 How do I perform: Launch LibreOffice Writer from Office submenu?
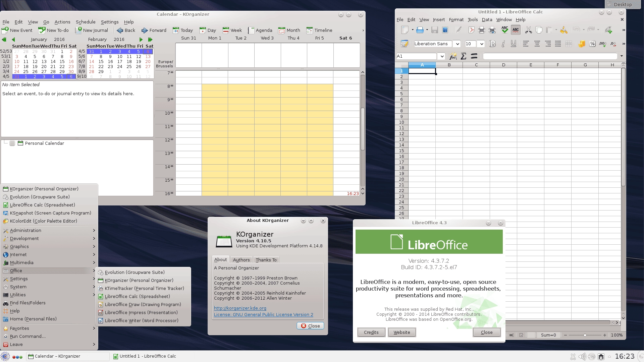(x=144, y=321)
